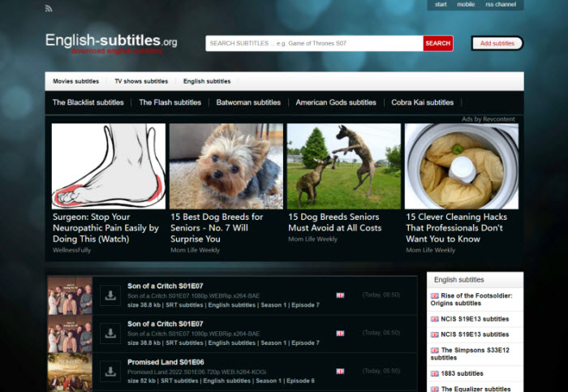
Task: Open American Gods subtitles link
Action: click(x=336, y=102)
